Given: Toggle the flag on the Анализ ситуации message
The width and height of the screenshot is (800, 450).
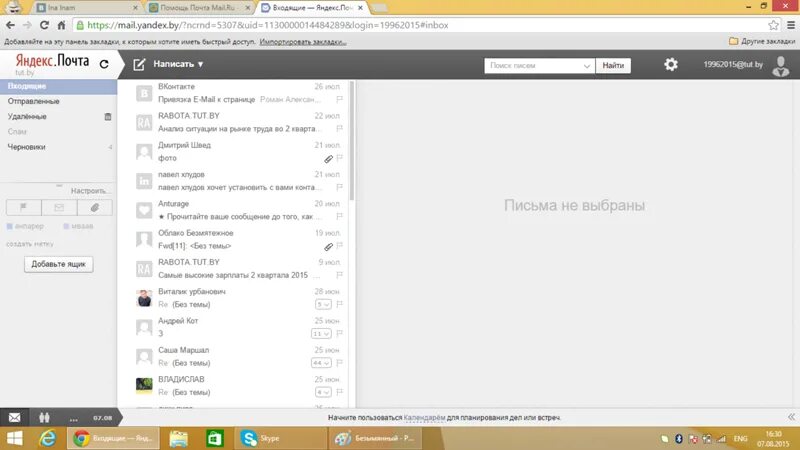Looking at the screenshot, I should click(x=340, y=129).
